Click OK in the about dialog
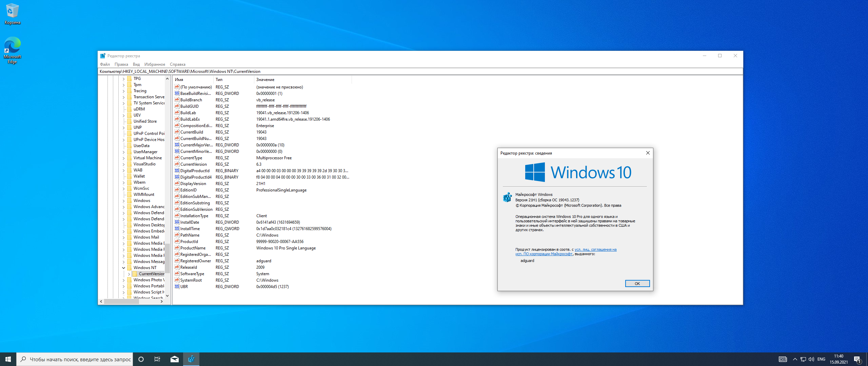Image resolution: width=868 pixels, height=366 pixels. 637,284
